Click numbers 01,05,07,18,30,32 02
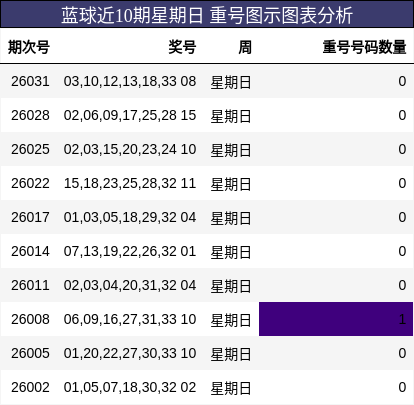 130,387
